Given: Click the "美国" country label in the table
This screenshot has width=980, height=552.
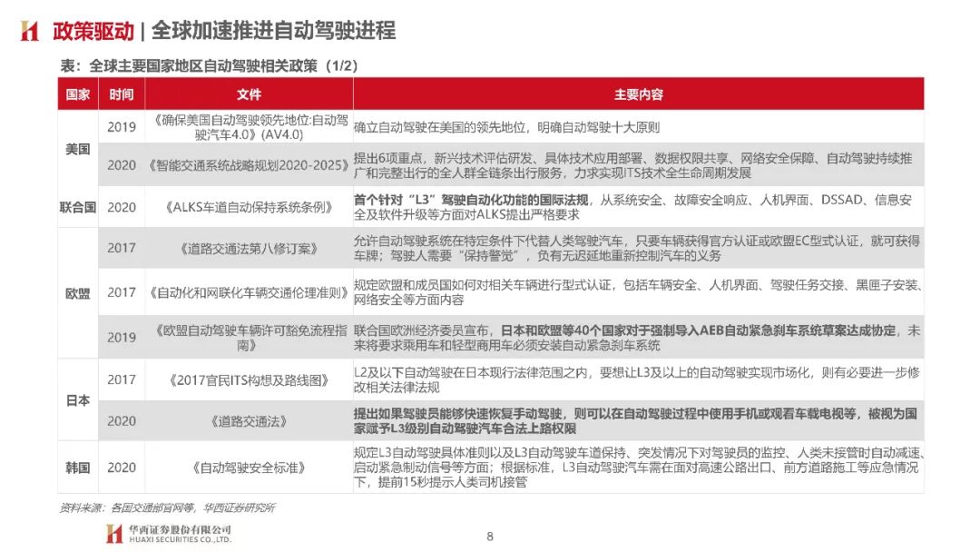Looking at the screenshot, I should click(77, 151).
